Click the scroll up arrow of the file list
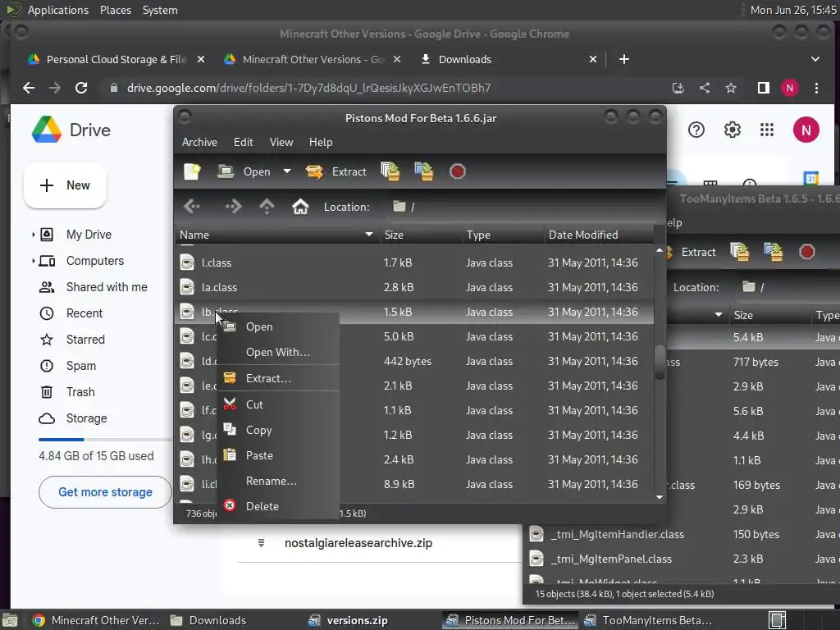840x630 pixels. 660,250
